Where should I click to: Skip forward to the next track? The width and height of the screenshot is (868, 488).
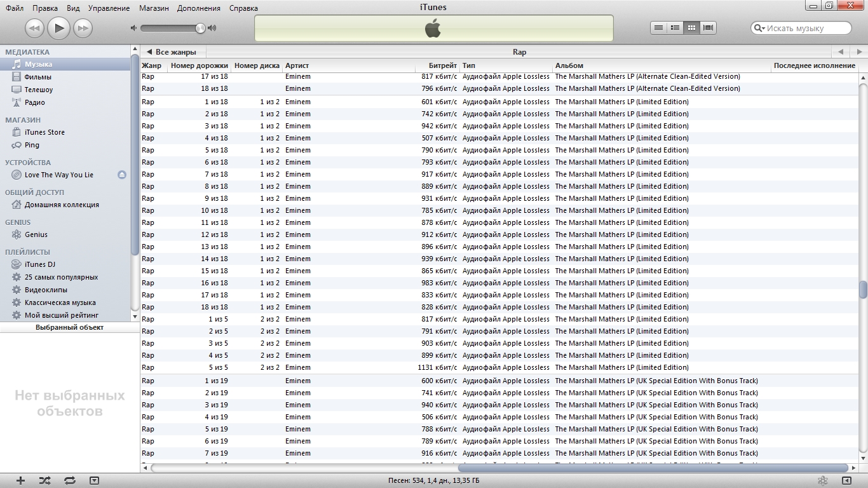coord(83,28)
